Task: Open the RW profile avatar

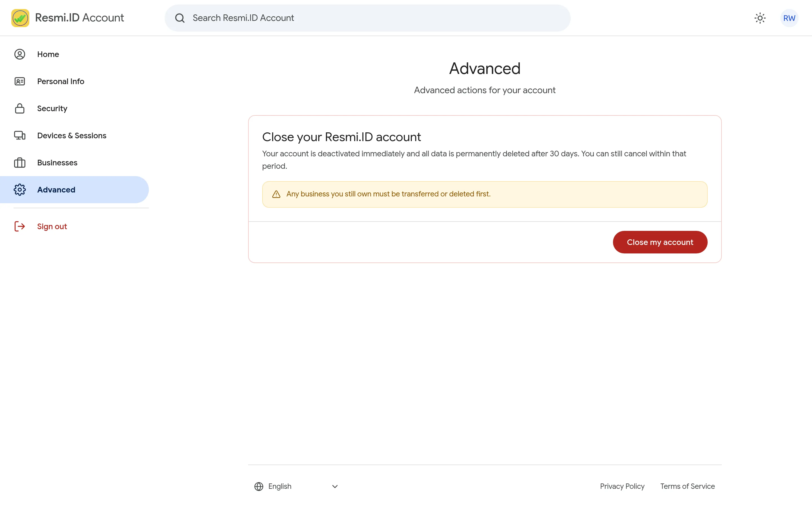Action: click(x=789, y=18)
